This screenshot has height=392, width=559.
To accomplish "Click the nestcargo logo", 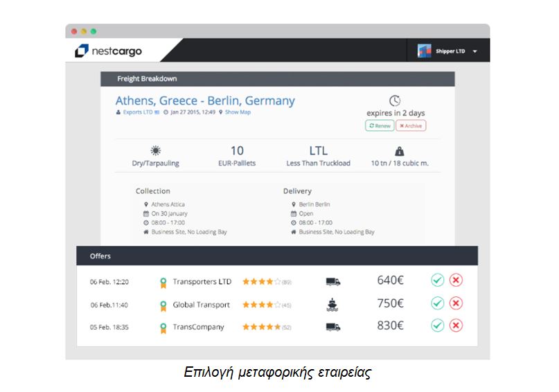I will click(108, 51).
